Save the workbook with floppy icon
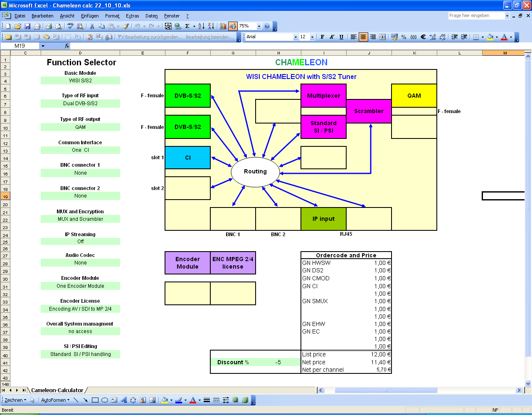Viewport: 532px width, 415px height. (27, 26)
